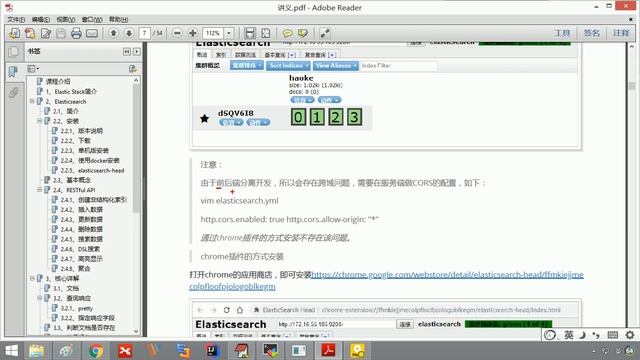Open File Explorer from the taskbar

coord(36,351)
